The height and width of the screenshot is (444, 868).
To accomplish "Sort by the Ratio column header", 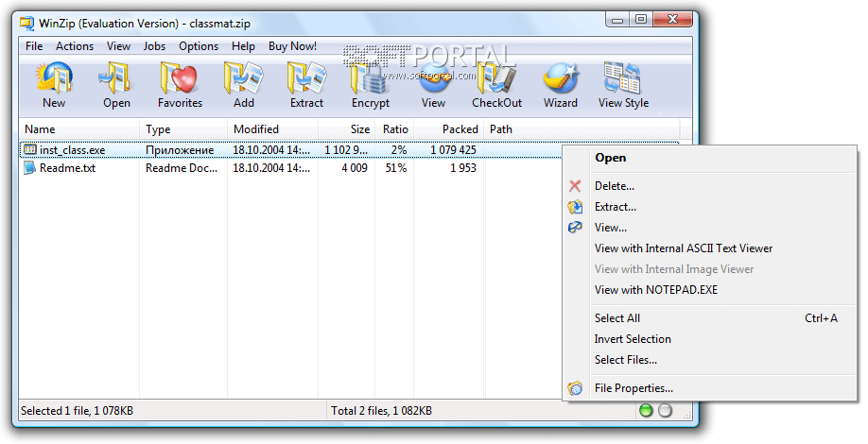I will [394, 128].
